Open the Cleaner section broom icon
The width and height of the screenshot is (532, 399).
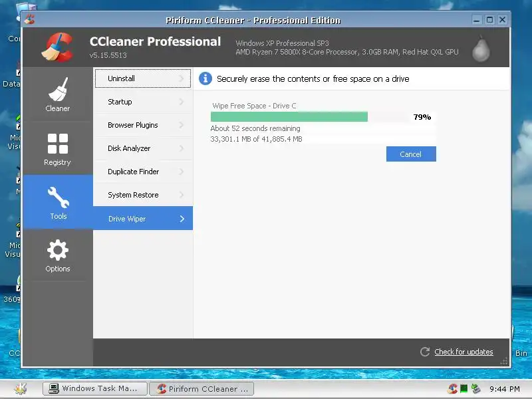pyautogui.click(x=58, y=89)
